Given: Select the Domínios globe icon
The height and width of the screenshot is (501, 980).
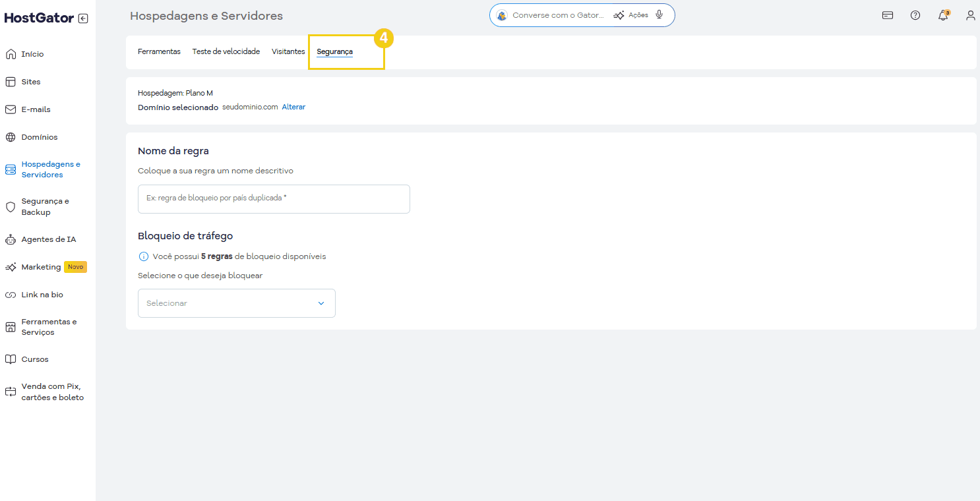Looking at the screenshot, I should 10,136.
